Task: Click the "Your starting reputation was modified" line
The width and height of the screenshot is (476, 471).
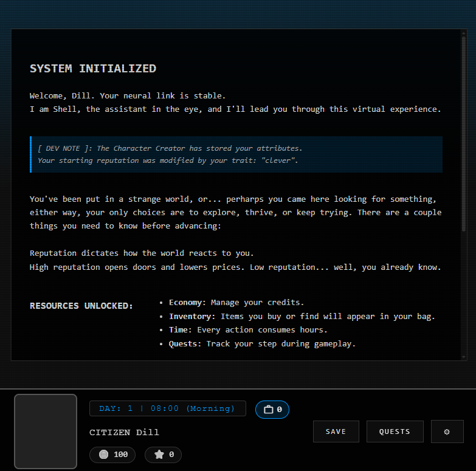Action: 168,160
